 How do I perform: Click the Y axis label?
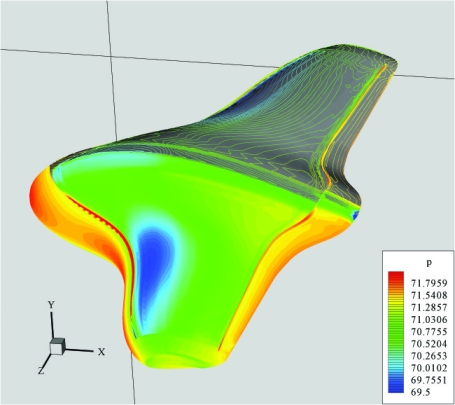[x=51, y=305]
